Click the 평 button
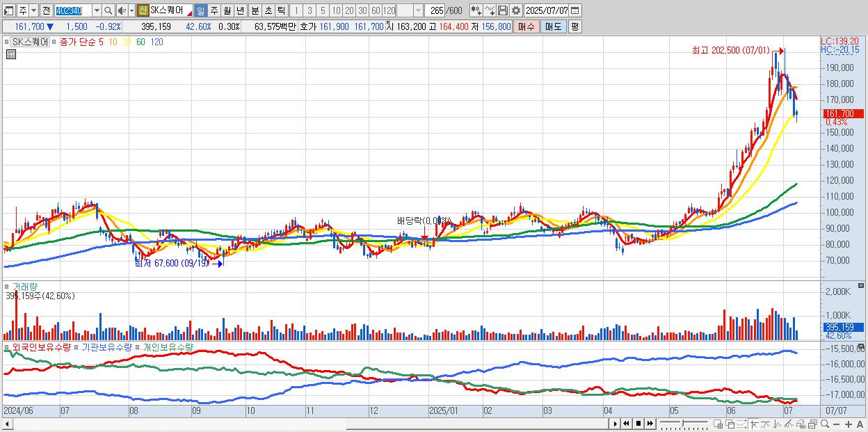The height and width of the screenshot is (432, 868). pyautogui.click(x=574, y=26)
